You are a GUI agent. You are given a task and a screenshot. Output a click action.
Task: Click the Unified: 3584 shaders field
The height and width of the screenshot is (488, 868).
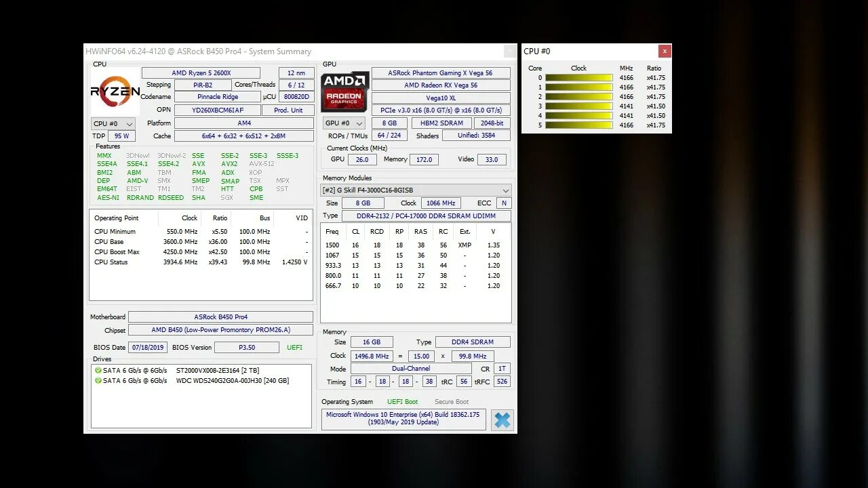(476, 136)
